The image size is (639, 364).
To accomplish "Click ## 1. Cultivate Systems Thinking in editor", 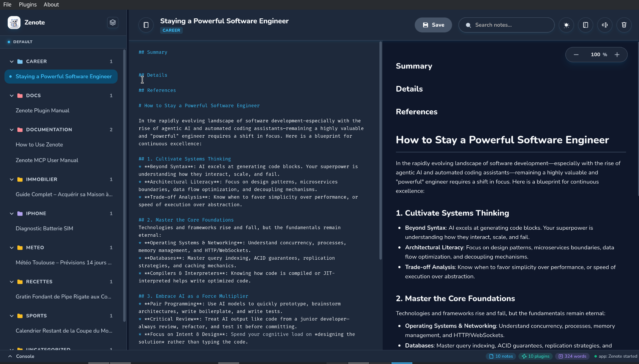I will (x=185, y=159).
